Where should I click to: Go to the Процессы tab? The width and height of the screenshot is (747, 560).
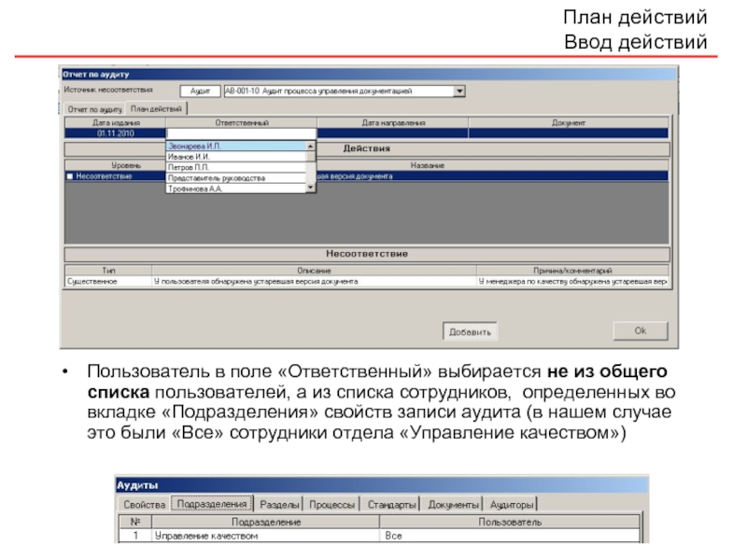[x=331, y=504]
